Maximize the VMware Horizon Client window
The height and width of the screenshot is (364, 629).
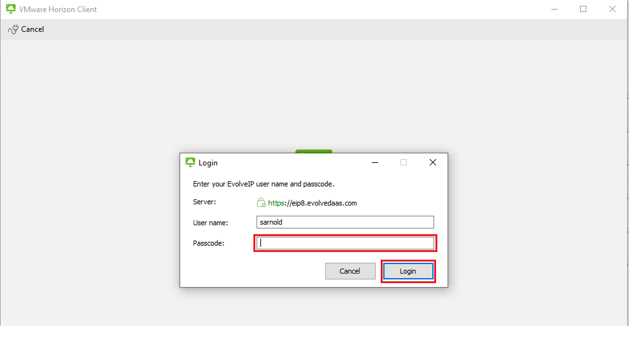coord(583,10)
